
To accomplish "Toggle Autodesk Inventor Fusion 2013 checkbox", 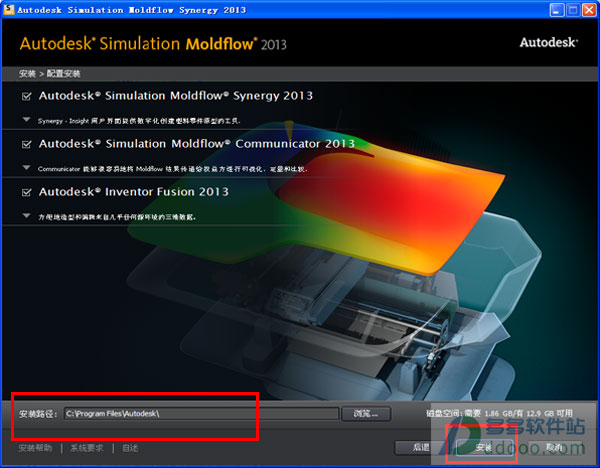I will point(27,192).
